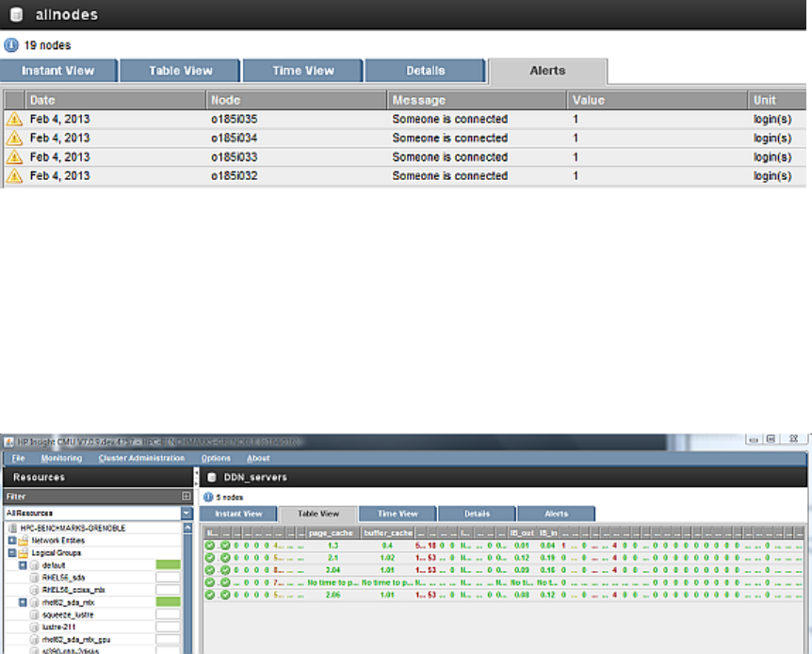Click the green status bar beside default group

pyautogui.click(x=168, y=564)
